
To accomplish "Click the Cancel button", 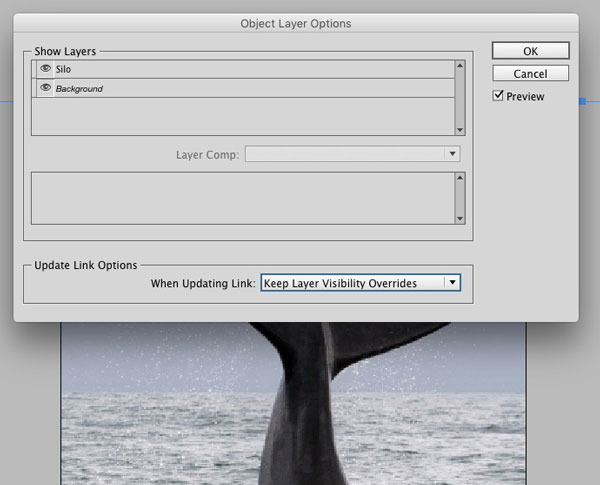I will pyautogui.click(x=530, y=73).
